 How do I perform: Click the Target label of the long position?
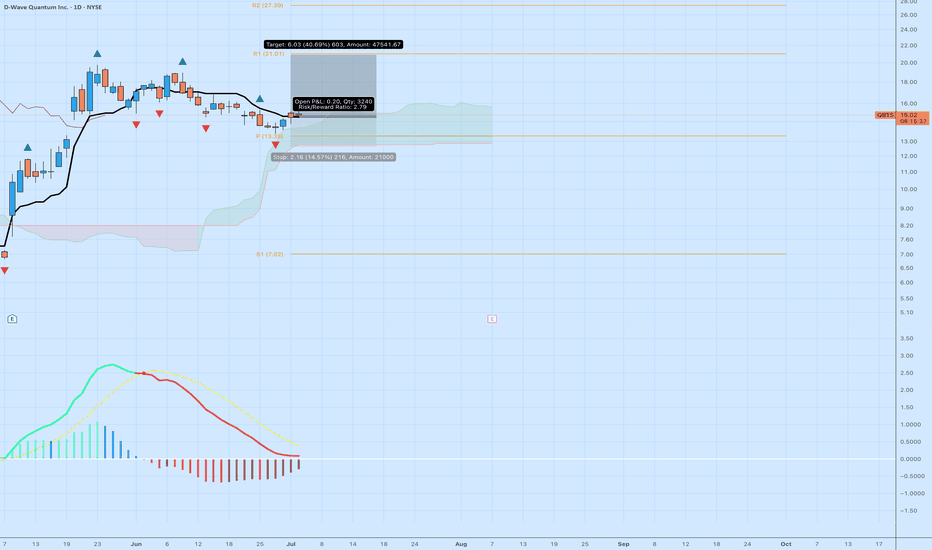333,45
